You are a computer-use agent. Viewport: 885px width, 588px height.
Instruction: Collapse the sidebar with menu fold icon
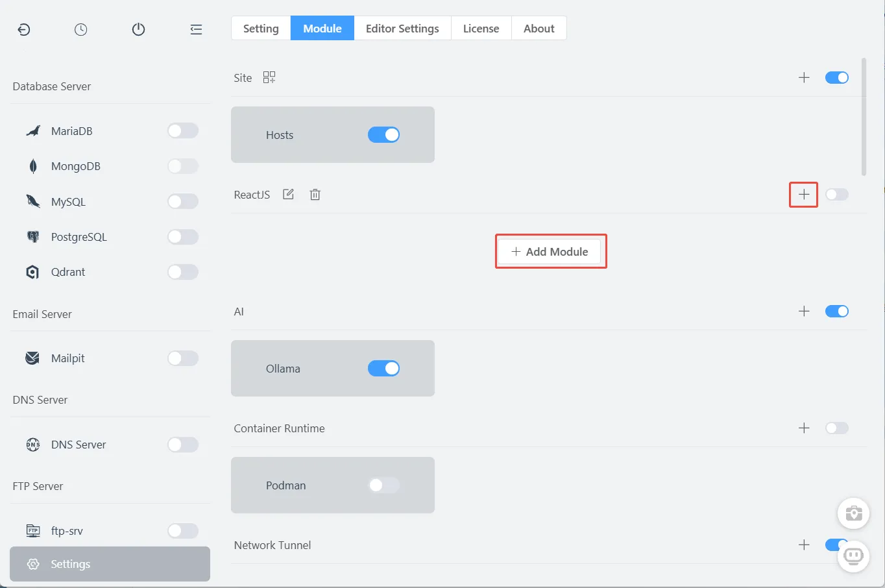pos(196,29)
